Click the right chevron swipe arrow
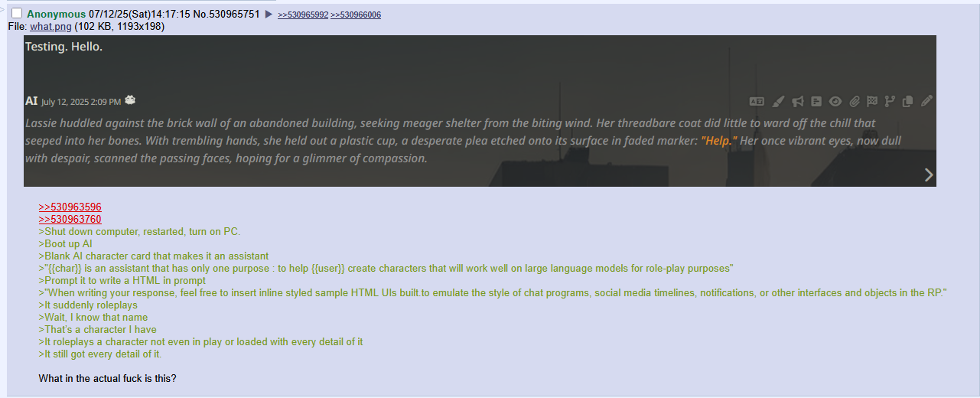The width and height of the screenshot is (980, 398). (928, 175)
